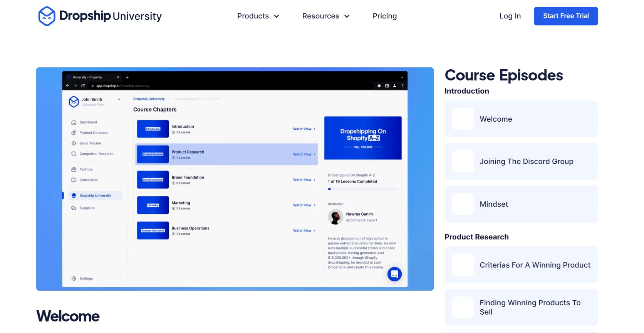The height and width of the screenshot is (333, 644).
Task: Click the Dropship University logo icon
Action: pyautogui.click(x=47, y=16)
